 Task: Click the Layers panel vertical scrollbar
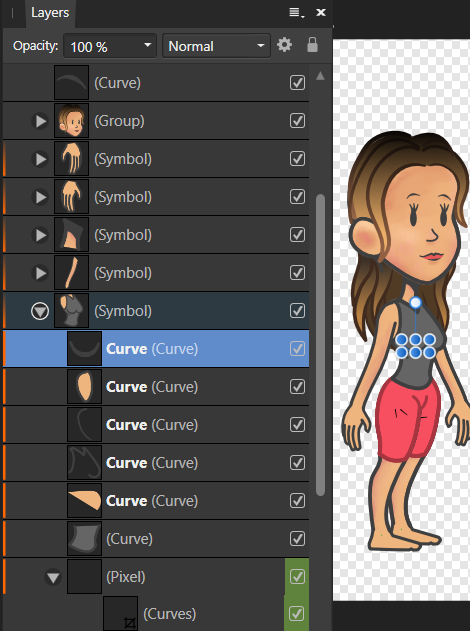pos(320,345)
